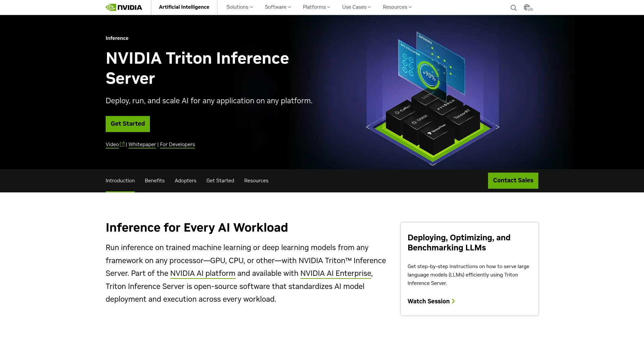This screenshot has width=644, height=362.
Task: Select the Introduction tab
Action: coord(120,181)
